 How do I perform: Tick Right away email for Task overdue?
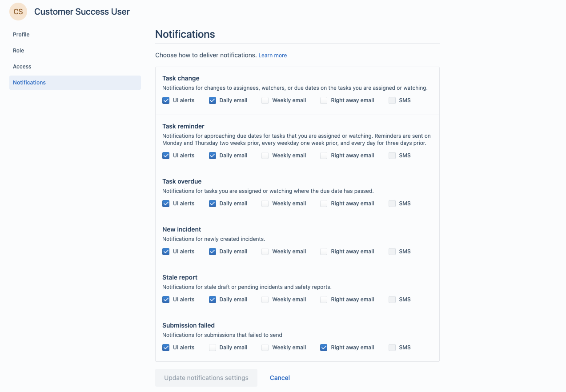coord(324,204)
